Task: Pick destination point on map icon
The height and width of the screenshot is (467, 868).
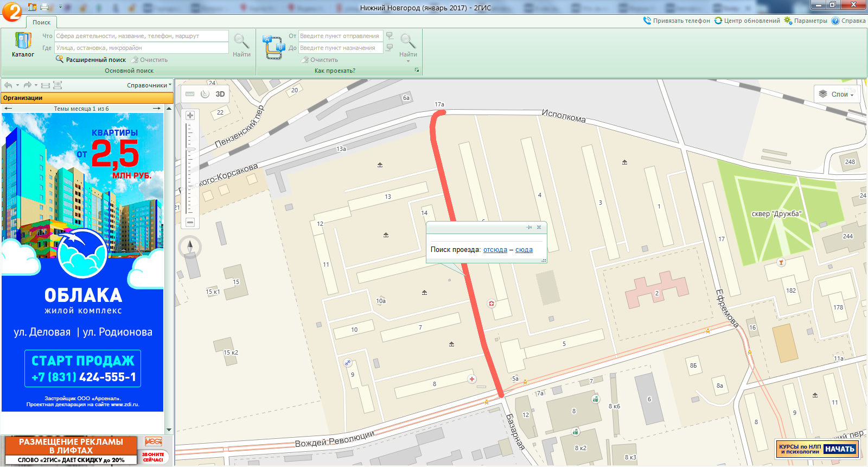Action: (390, 48)
